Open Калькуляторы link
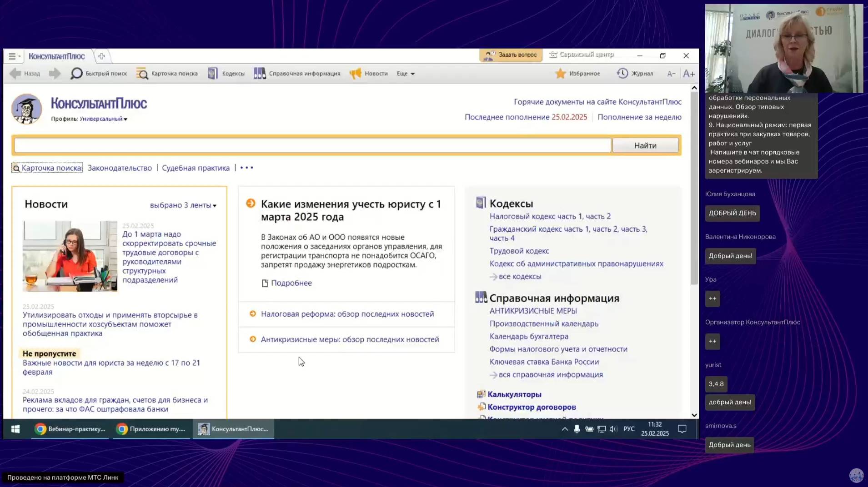The height and width of the screenshot is (487, 868). (x=514, y=394)
